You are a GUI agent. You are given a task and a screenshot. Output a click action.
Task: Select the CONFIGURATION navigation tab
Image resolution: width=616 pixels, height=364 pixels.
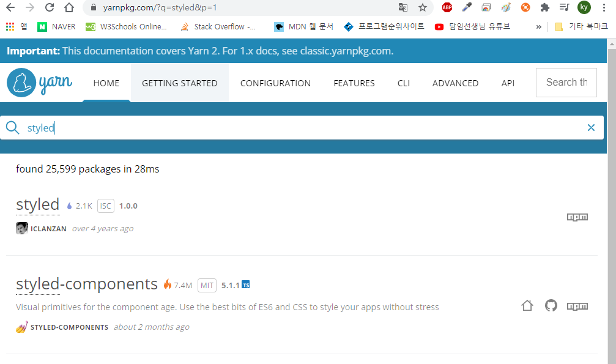click(x=275, y=83)
